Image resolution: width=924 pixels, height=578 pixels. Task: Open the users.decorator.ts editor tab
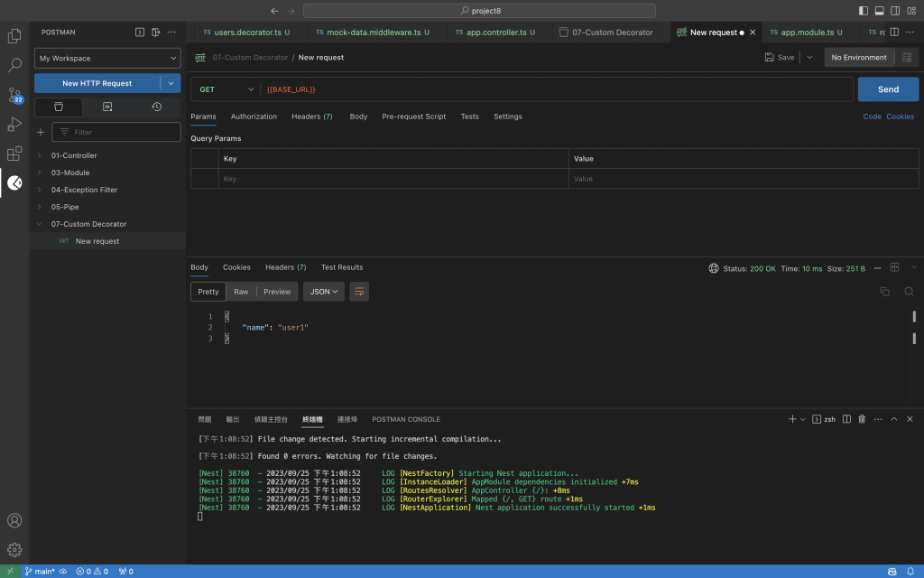click(x=247, y=33)
